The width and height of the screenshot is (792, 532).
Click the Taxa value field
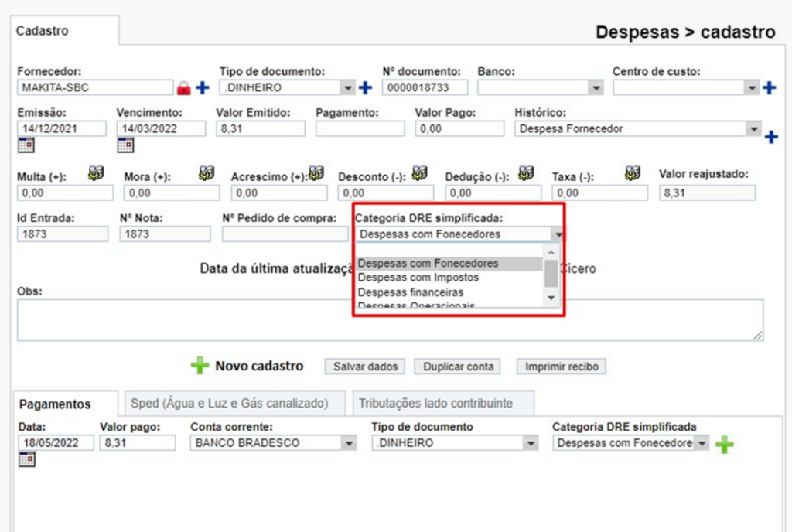(x=600, y=193)
